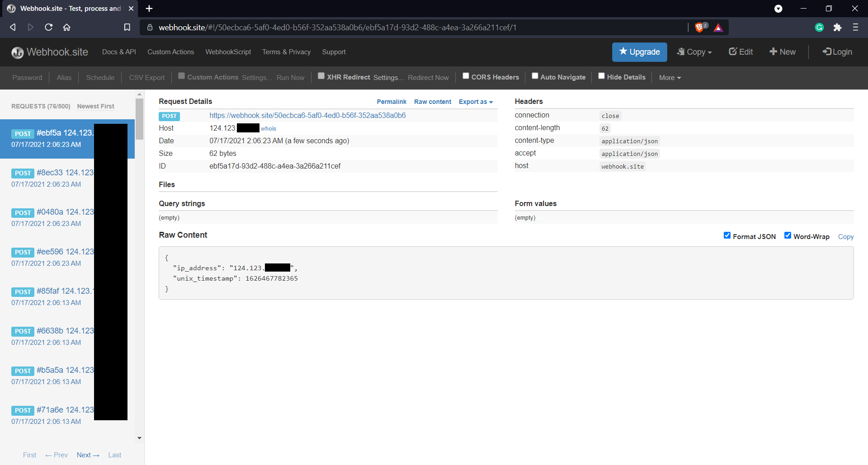Click the Webhook.site logo icon
The image size is (868, 465).
coord(17,52)
